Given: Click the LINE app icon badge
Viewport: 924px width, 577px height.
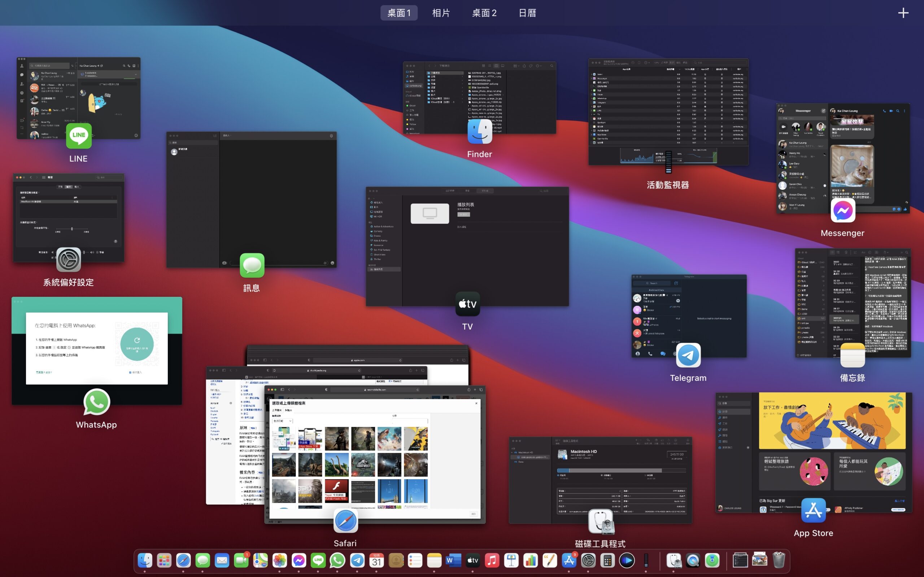Looking at the screenshot, I should tap(79, 136).
